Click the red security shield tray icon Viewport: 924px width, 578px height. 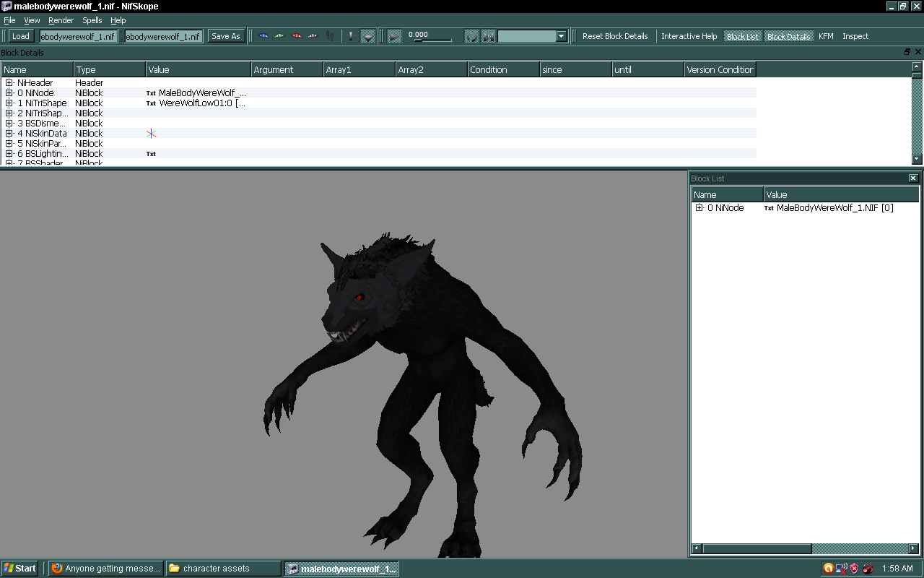(x=854, y=569)
